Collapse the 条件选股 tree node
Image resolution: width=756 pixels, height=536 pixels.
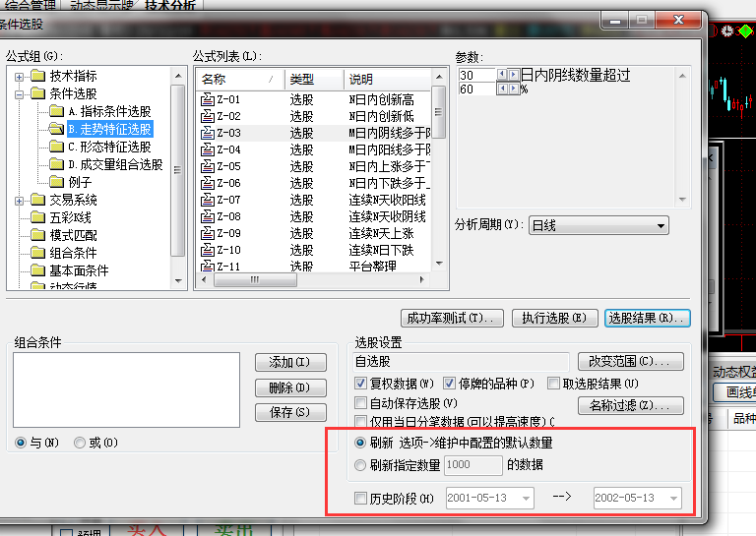pyautogui.click(x=20, y=94)
